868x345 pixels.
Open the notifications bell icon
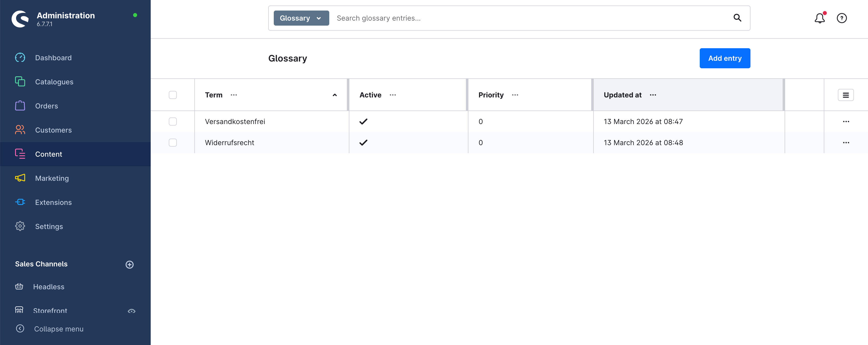click(x=820, y=18)
